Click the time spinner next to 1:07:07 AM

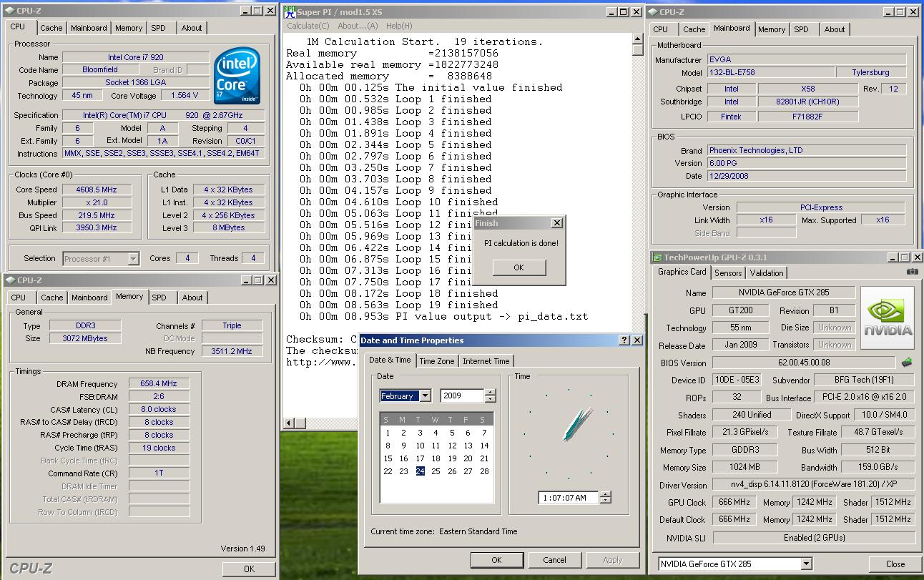tap(606, 498)
